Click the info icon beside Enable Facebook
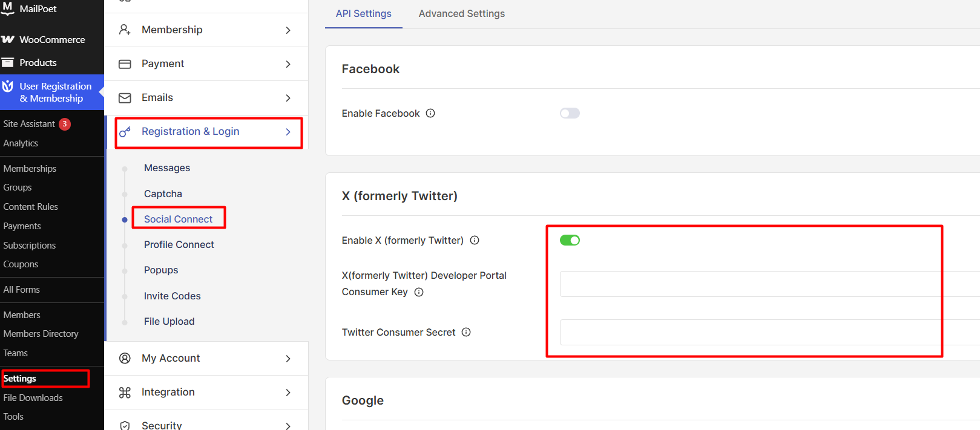Viewport: 980px width, 430px height. [430, 113]
